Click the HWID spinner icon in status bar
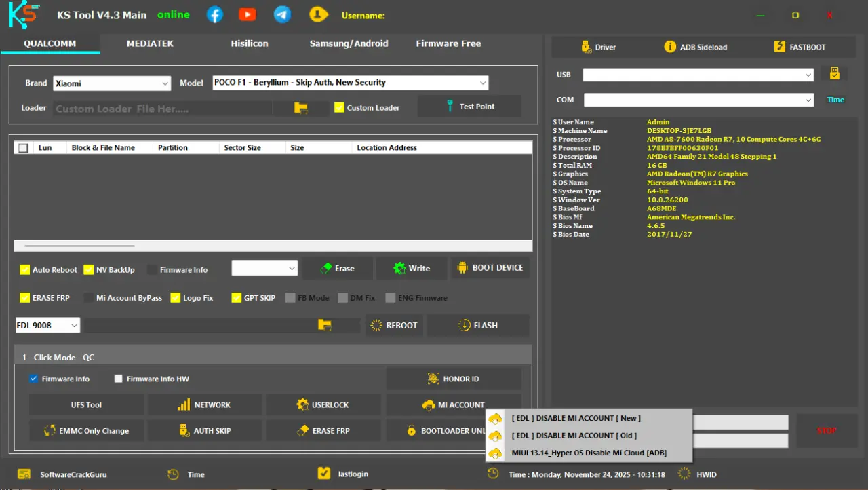 (684, 474)
